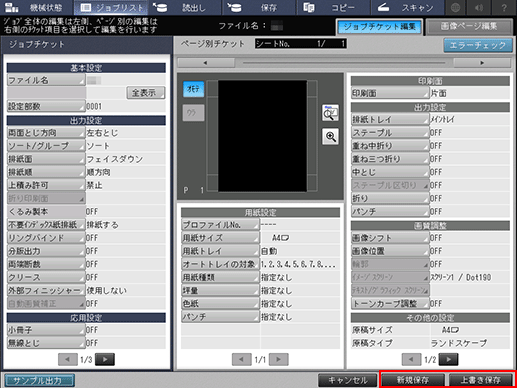Open the 排紙トレイ setting
The height and width of the screenshot is (388, 517).
[x=390, y=119]
